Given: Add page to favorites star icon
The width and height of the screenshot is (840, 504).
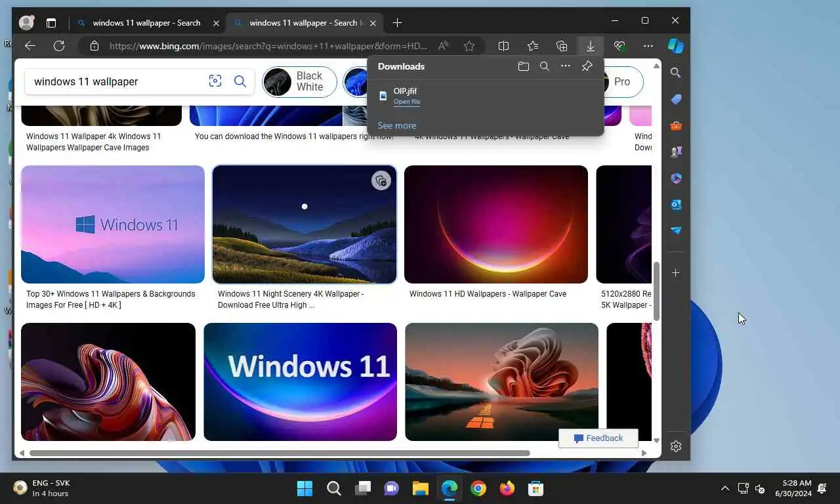Looking at the screenshot, I should point(469,46).
